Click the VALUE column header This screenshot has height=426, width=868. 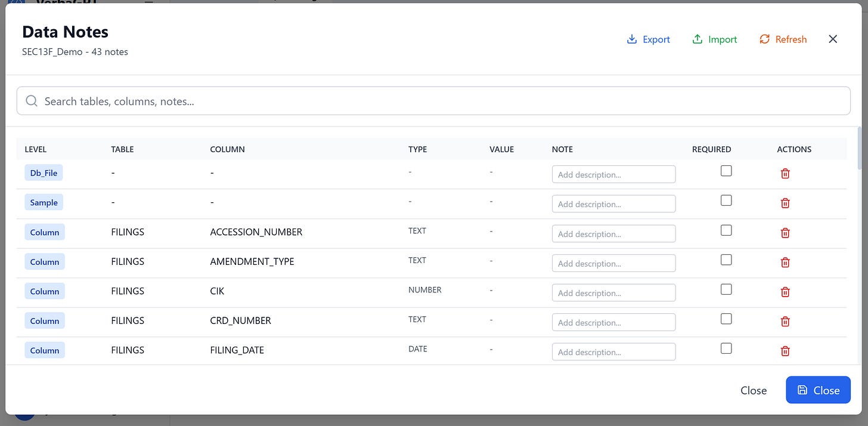[501, 149]
